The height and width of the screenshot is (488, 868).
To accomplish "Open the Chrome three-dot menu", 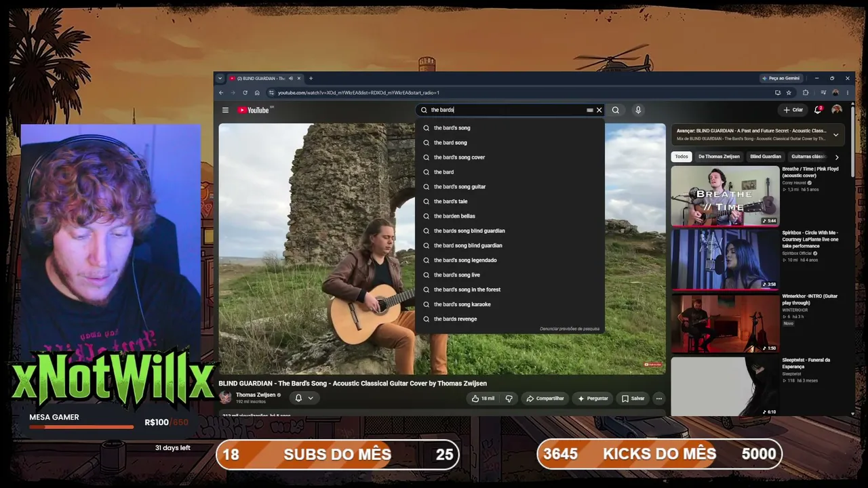I will click(x=847, y=93).
